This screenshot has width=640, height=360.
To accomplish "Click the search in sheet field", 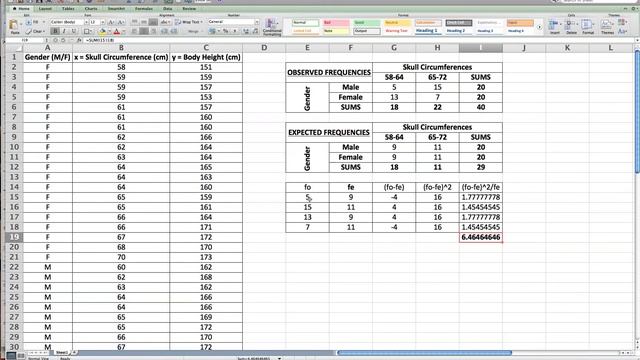I will click(x=598, y=1).
